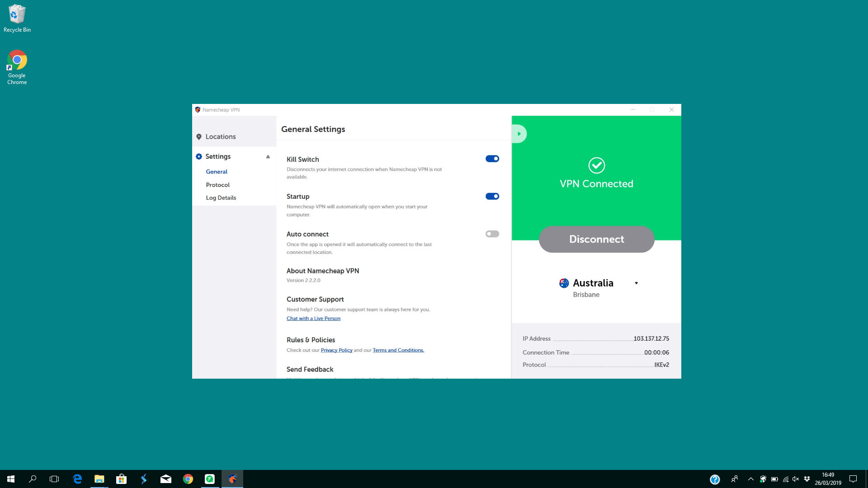Collapse side panel with green arrow tab
The width and height of the screenshot is (868, 488).
point(519,134)
